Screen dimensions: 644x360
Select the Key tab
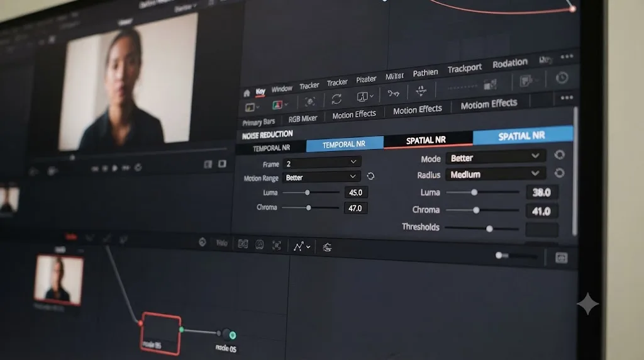[260, 92]
